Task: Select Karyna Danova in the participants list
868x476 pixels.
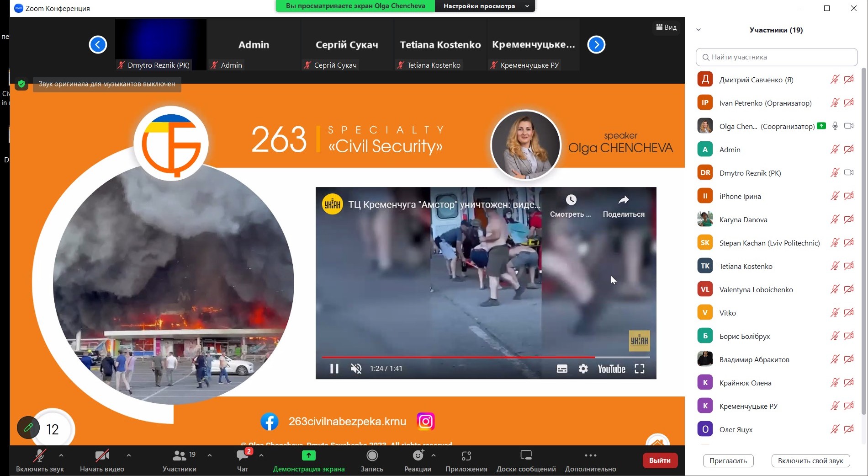Action: [x=775, y=219]
